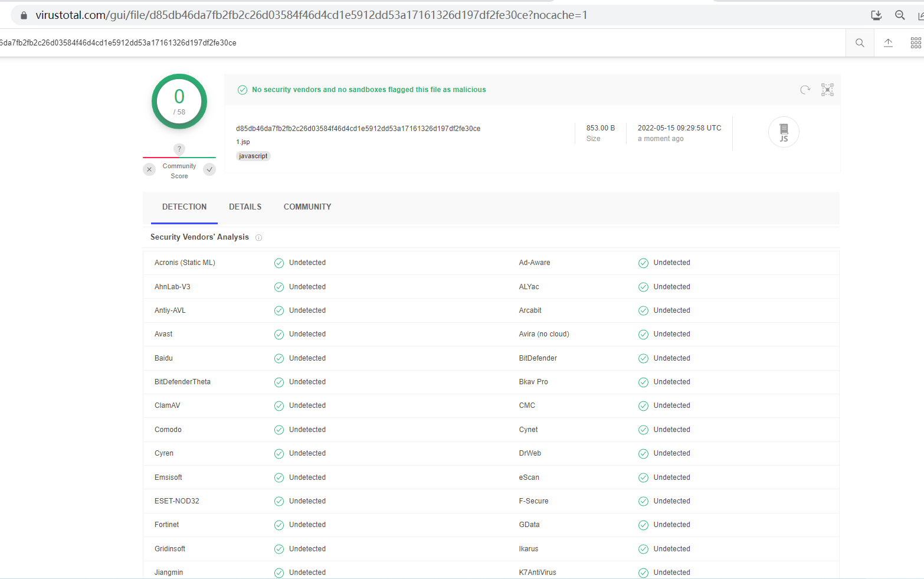
Task: Click the Avira (no cloud) vendor name
Action: click(x=544, y=334)
